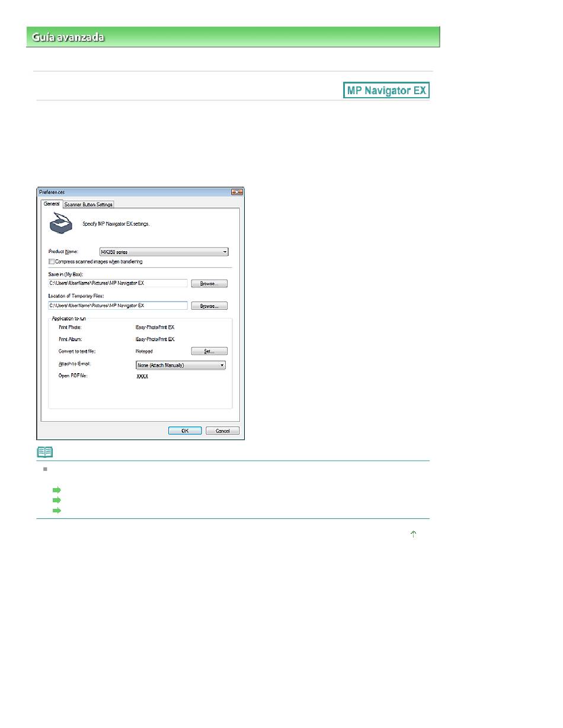563x728 pixels.
Task: Click the Set button for Convert to text file
Action: coord(209,351)
